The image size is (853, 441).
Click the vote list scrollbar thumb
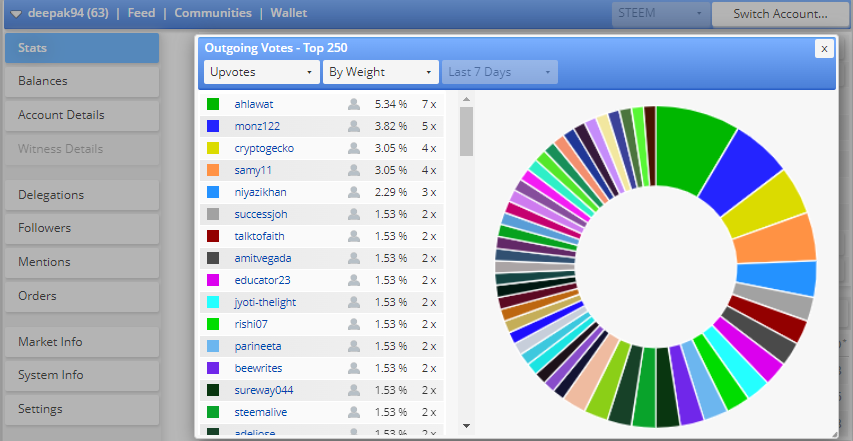(466, 131)
